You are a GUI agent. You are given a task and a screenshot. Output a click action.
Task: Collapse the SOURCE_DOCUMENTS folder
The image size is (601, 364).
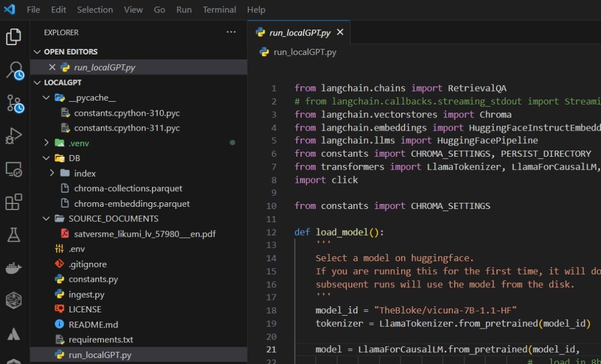pyautogui.click(x=46, y=218)
